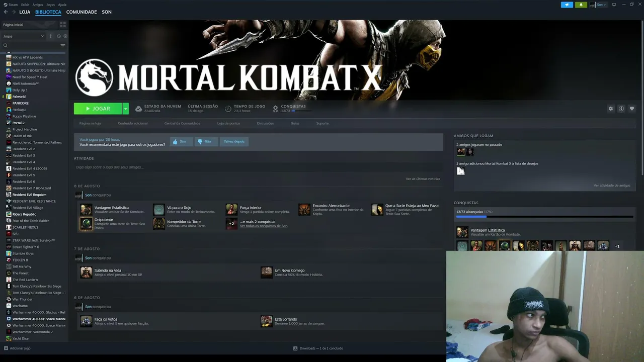Open the Página na loja link

90,123
